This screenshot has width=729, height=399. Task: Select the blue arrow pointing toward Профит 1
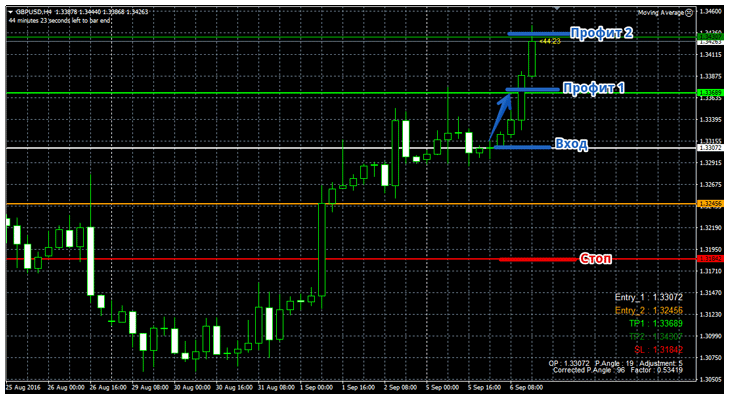(x=500, y=116)
